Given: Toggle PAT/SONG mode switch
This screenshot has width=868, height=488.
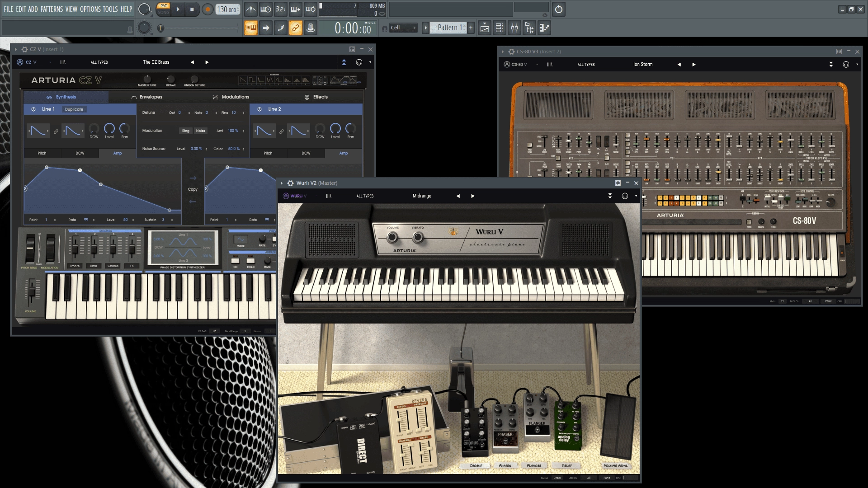Looking at the screenshot, I should 164,9.
